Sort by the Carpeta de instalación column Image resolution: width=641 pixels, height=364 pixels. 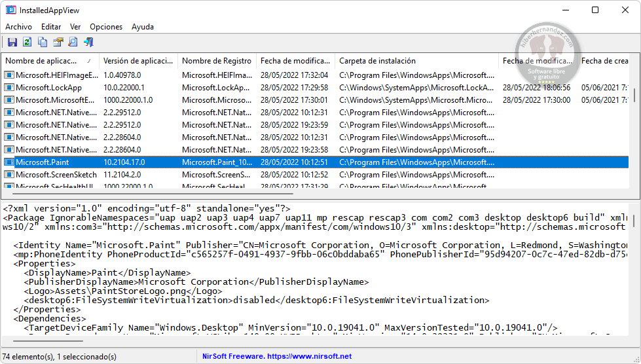pyautogui.click(x=416, y=60)
